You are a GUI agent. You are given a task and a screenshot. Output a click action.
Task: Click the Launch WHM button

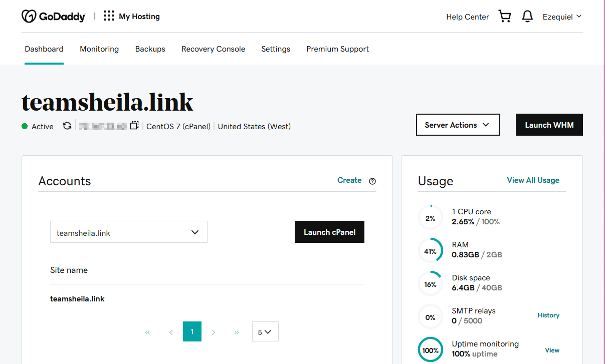(549, 125)
